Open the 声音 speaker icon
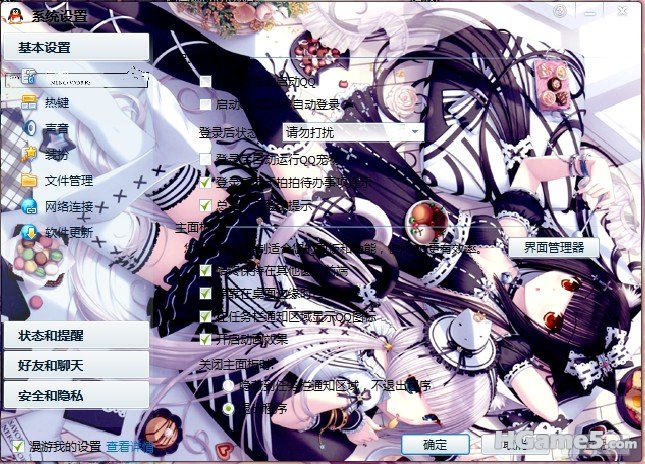Image resolution: width=645 pixels, height=464 pixels. pos(29,128)
